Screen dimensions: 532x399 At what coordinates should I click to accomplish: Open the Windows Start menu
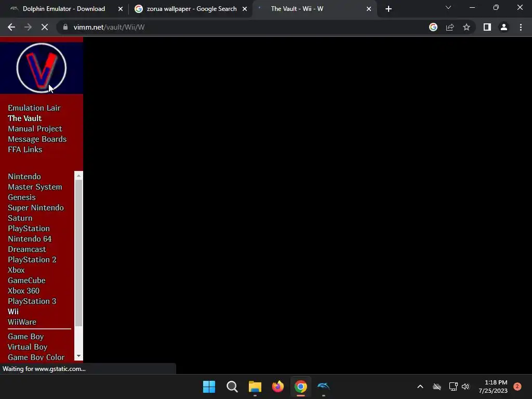click(x=209, y=387)
